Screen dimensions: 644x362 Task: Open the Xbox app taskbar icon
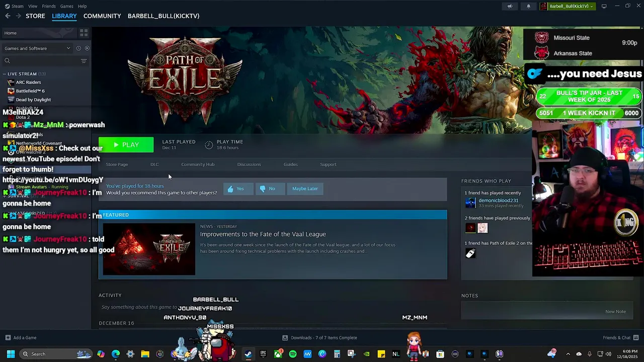[x=278, y=354]
